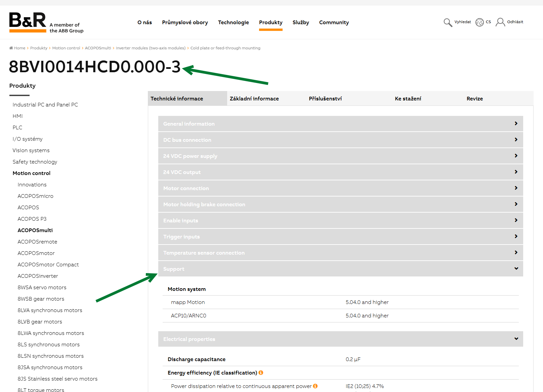
Task: Go to Inverter modules breadcrumb link
Action: click(x=151, y=48)
